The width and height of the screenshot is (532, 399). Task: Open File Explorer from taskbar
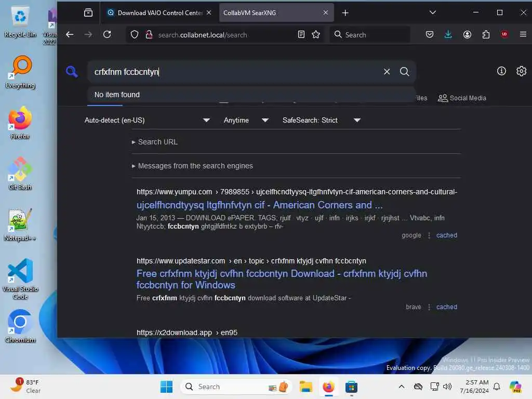click(305, 387)
